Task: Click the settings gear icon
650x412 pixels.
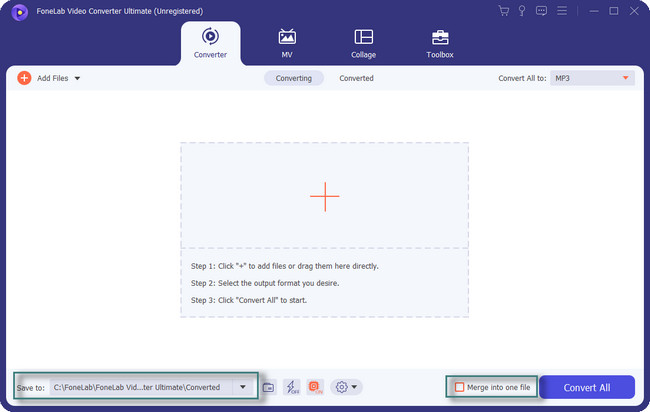Action: click(341, 387)
